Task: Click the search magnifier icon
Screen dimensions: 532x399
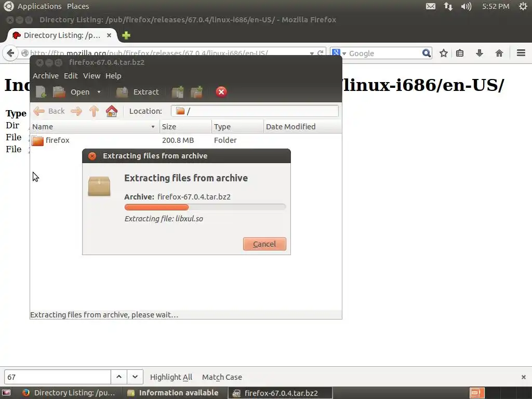Action: coord(426,54)
